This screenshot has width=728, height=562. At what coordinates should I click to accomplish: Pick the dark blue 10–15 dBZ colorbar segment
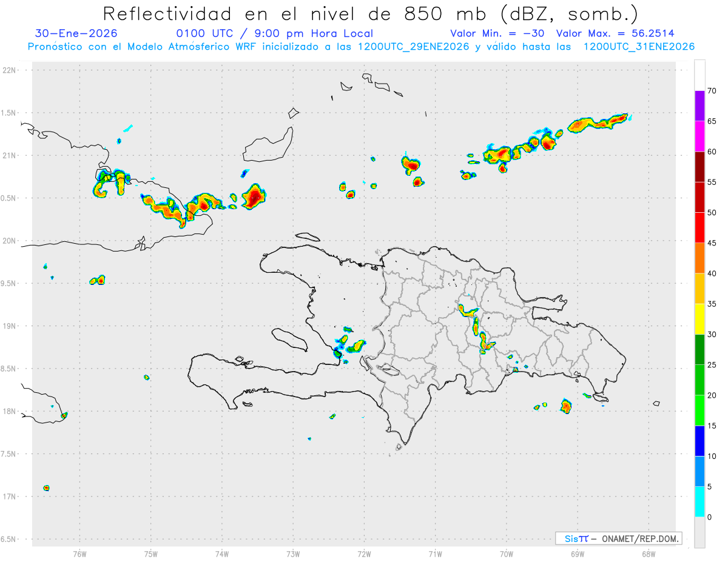699,441
